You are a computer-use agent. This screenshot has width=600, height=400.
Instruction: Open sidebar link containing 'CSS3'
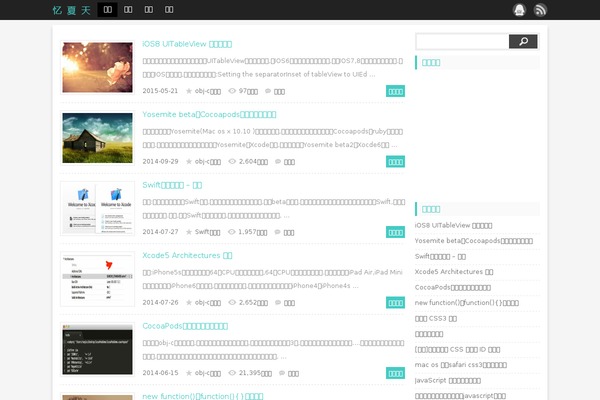point(436,318)
